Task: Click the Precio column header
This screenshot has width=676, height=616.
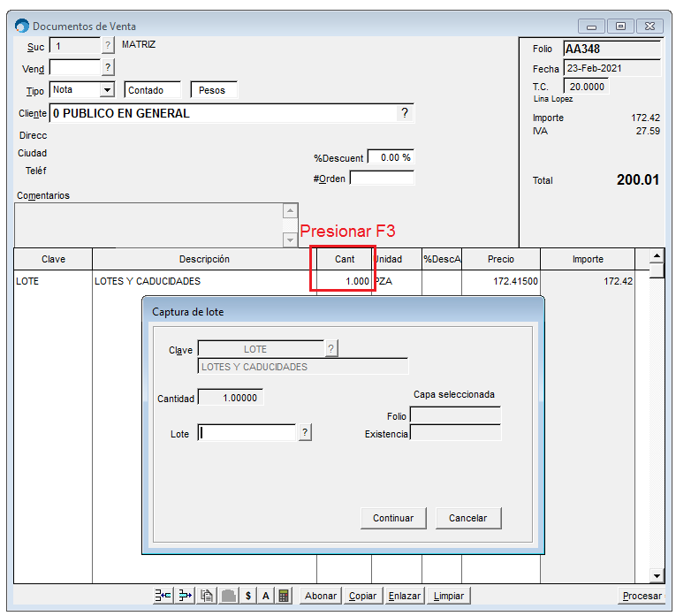Action: coord(501,259)
